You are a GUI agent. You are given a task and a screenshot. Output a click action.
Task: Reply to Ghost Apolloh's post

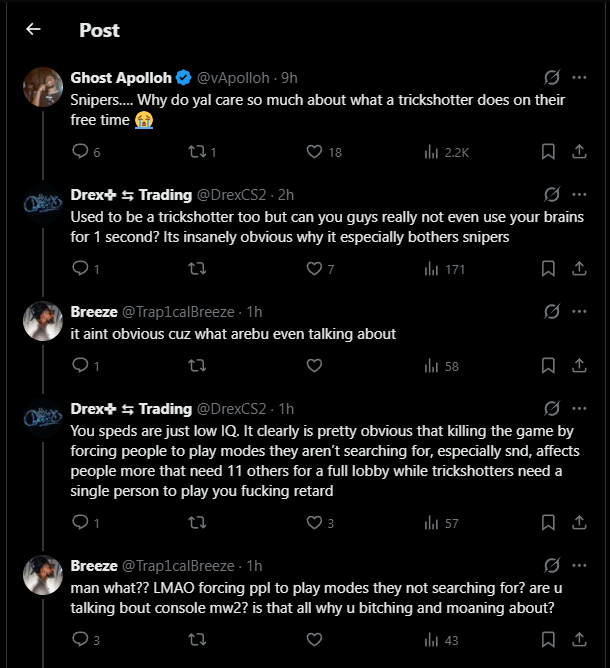(x=81, y=152)
